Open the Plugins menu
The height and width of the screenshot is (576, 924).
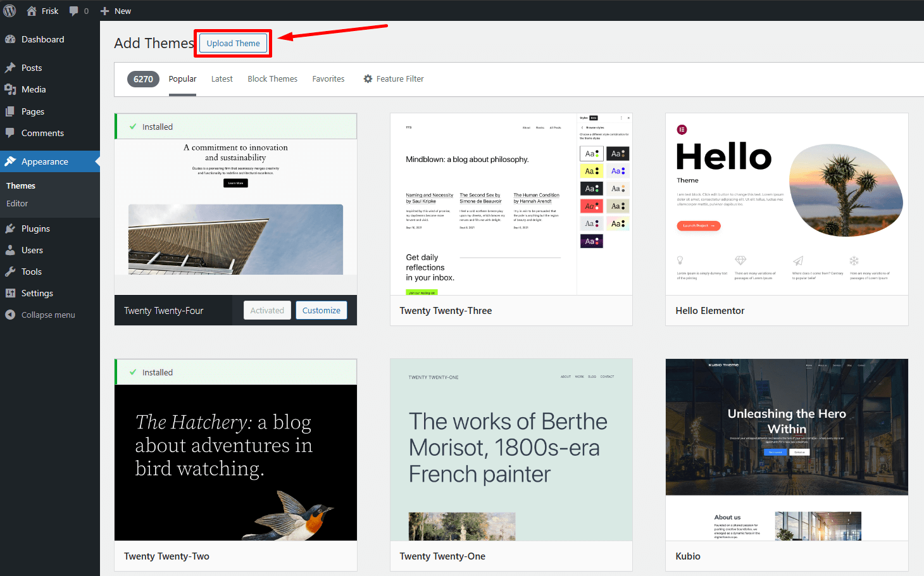[x=35, y=229]
